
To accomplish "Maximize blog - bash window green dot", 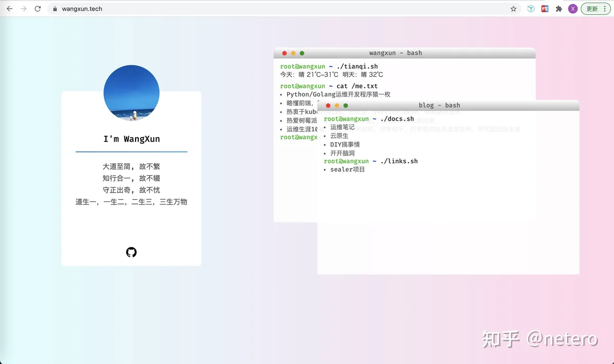I will (345, 105).
